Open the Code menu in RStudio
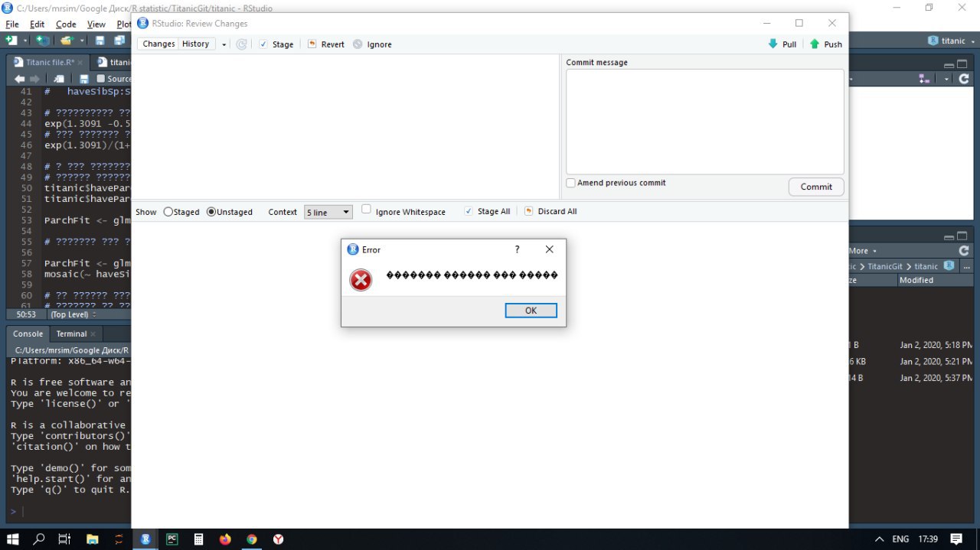 [66, 24]
